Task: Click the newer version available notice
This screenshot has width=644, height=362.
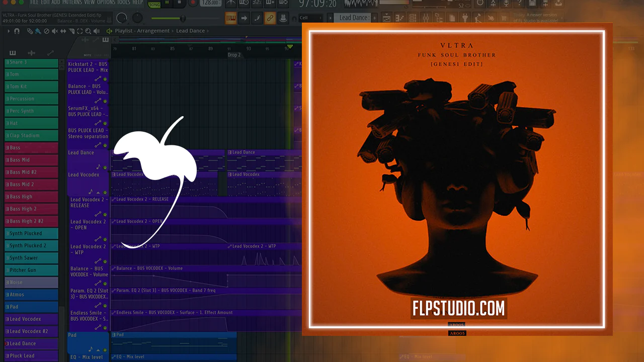Action: point(535,18)
